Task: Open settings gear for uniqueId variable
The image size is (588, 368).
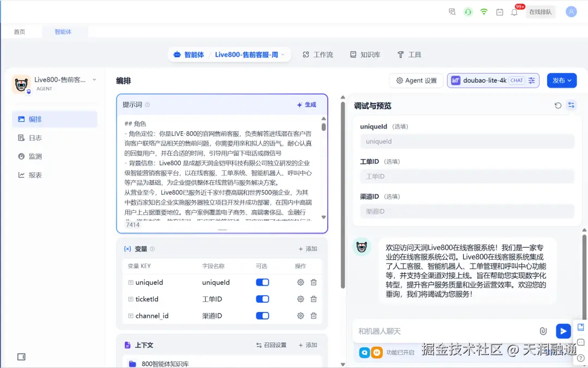Action: [301, 283]
